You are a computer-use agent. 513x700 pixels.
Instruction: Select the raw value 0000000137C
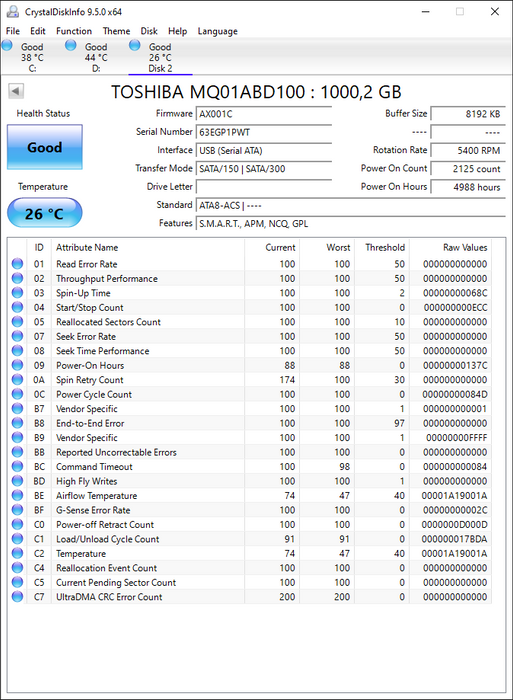coord(455,365)
